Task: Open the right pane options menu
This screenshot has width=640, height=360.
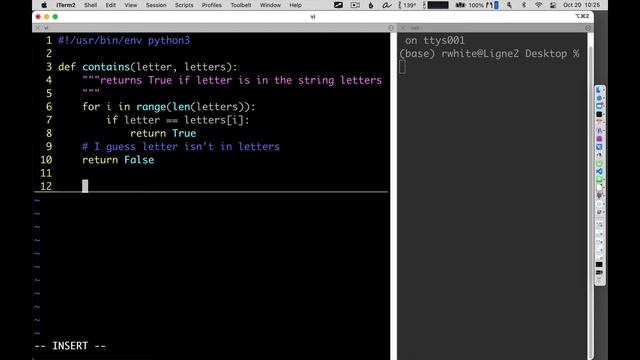Action: [x=588, y=28]
